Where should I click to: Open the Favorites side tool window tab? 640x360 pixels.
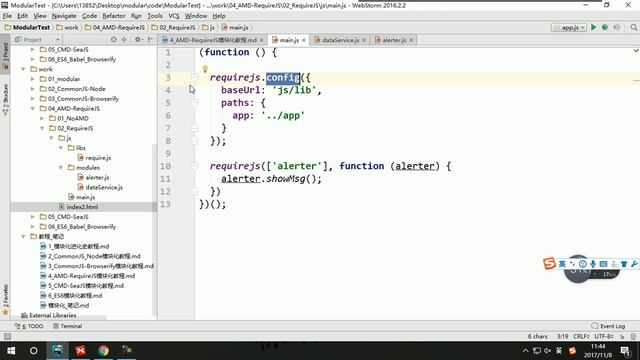tap(5, 300)
